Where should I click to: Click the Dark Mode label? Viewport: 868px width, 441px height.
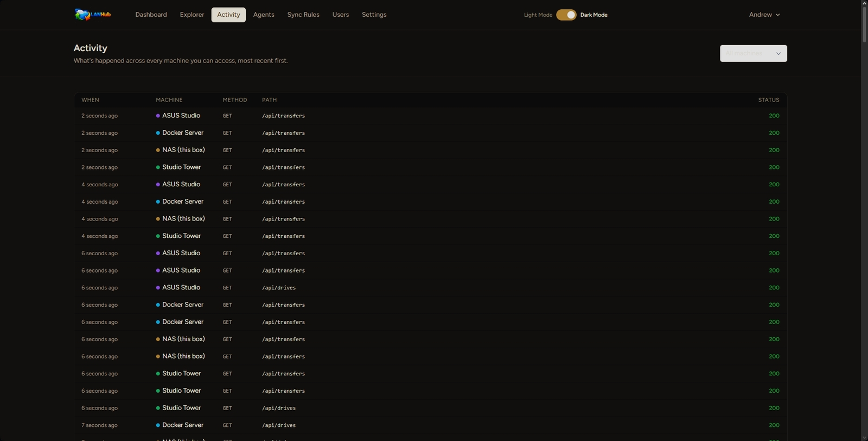point(594,15)
